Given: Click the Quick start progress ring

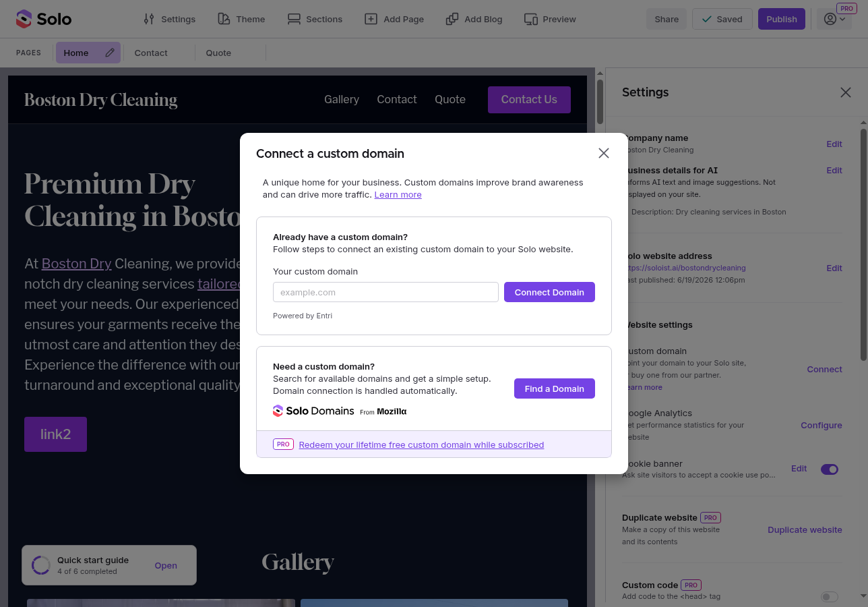Looking at the screenshot, I should [41, 565].
